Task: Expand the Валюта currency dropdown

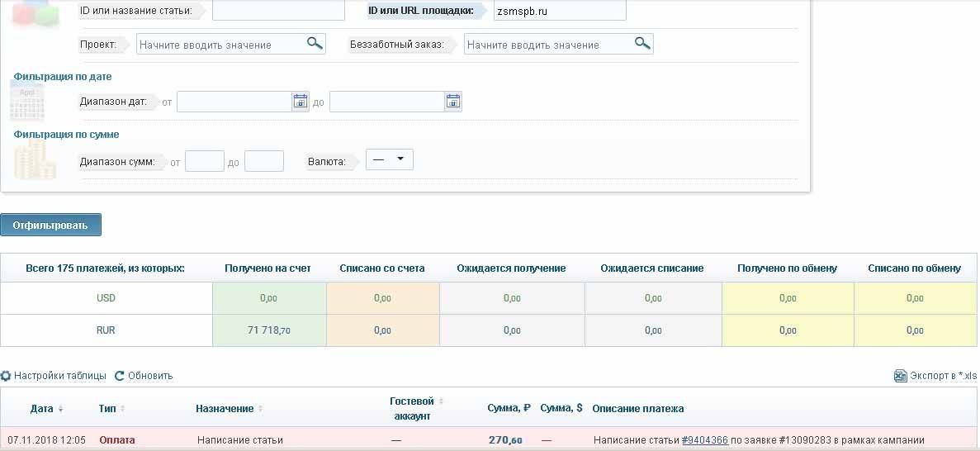Action: pos(390,159)
